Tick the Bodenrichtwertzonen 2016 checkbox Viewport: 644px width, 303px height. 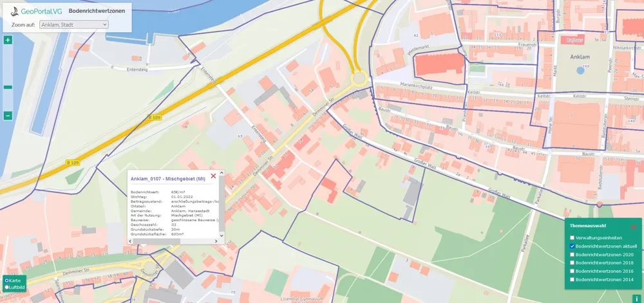coord(573,271)
